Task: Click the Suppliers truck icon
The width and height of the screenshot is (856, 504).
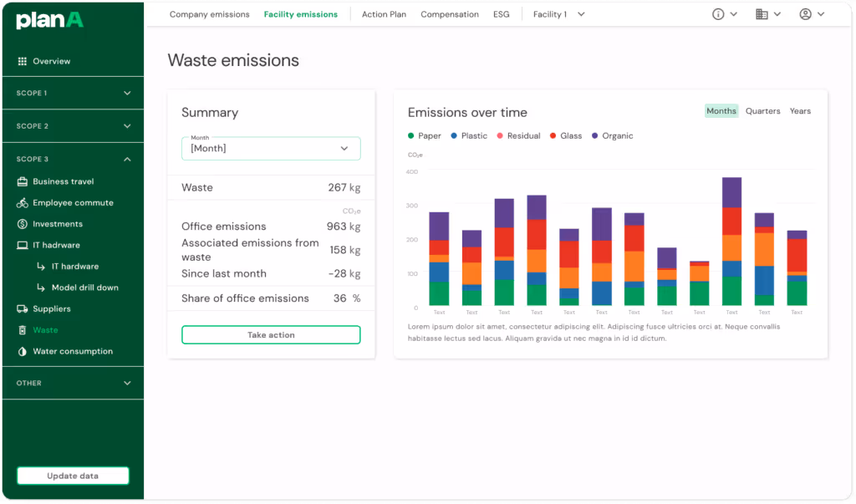Action: click(x=22, y=309)
